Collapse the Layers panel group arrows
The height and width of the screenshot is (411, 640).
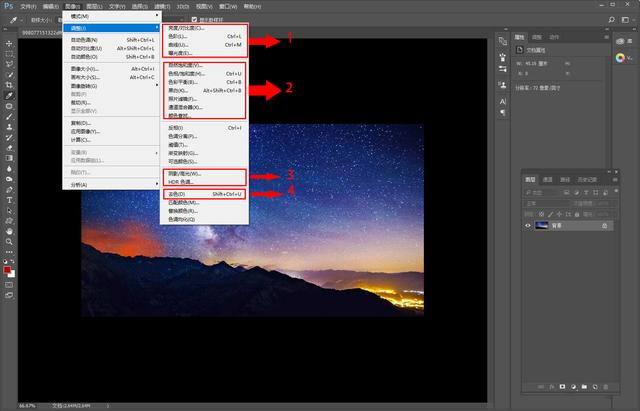609,172
